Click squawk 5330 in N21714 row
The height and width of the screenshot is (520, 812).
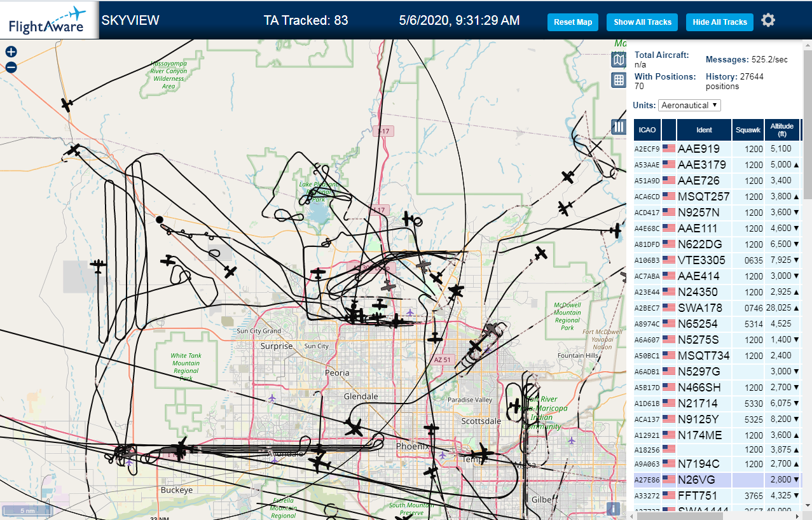tap(754, 403)
